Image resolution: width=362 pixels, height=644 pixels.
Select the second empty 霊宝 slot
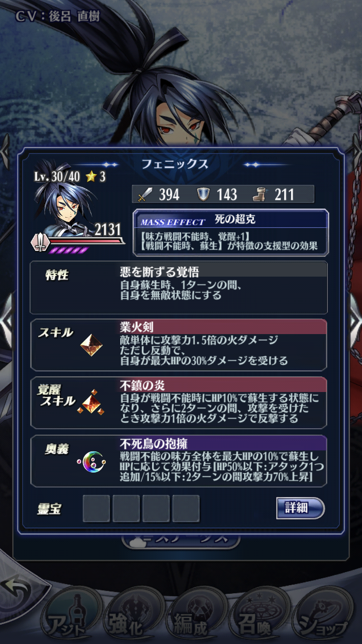click(x=126, y=508)
